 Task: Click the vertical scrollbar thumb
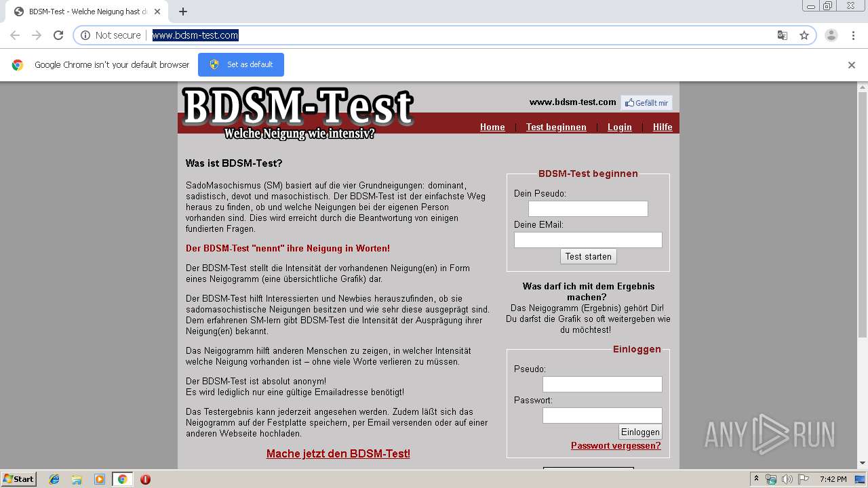tap(863, 214)
